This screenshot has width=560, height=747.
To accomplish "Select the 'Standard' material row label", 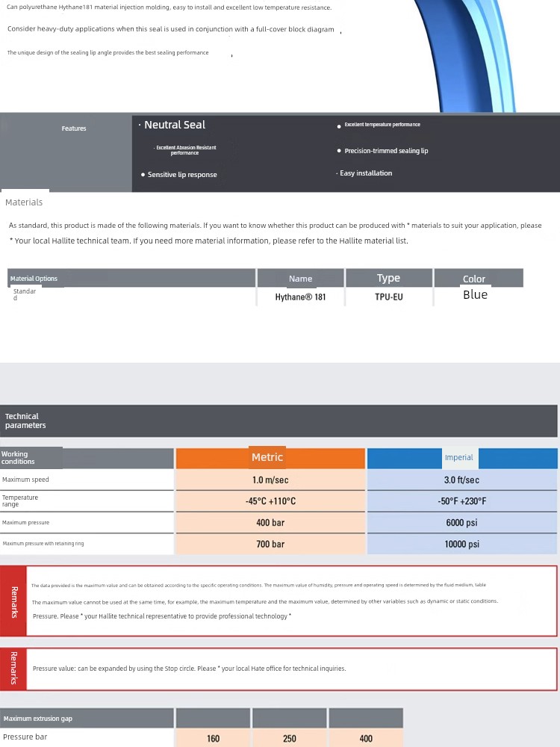I will (24, 294).
